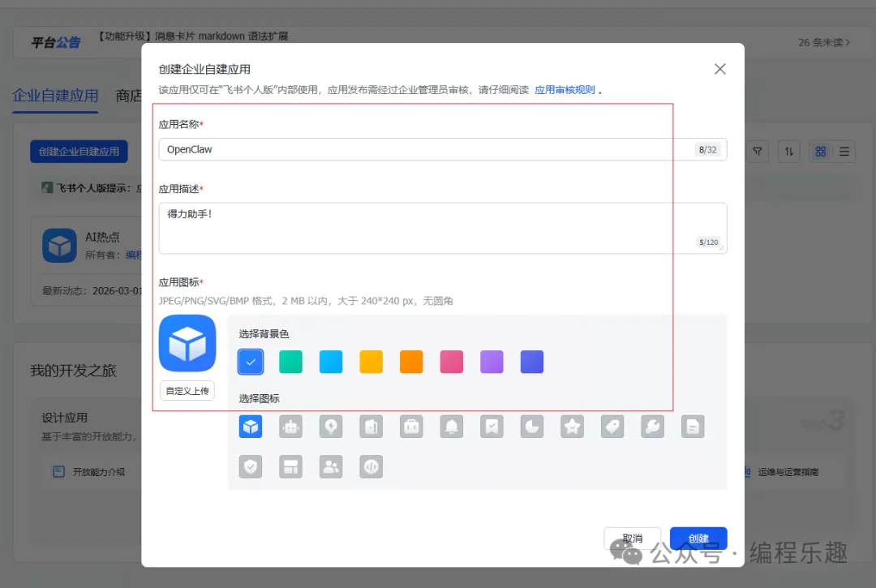876x588 pixels.
Task: Choose the briefcase icon
Action: pyautogui.click(x=410, y=426)
